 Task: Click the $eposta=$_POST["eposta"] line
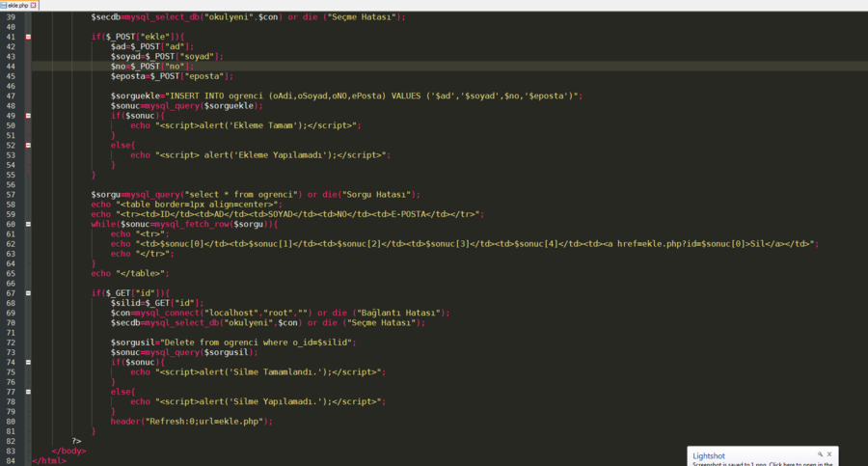[x=173, y=76]
